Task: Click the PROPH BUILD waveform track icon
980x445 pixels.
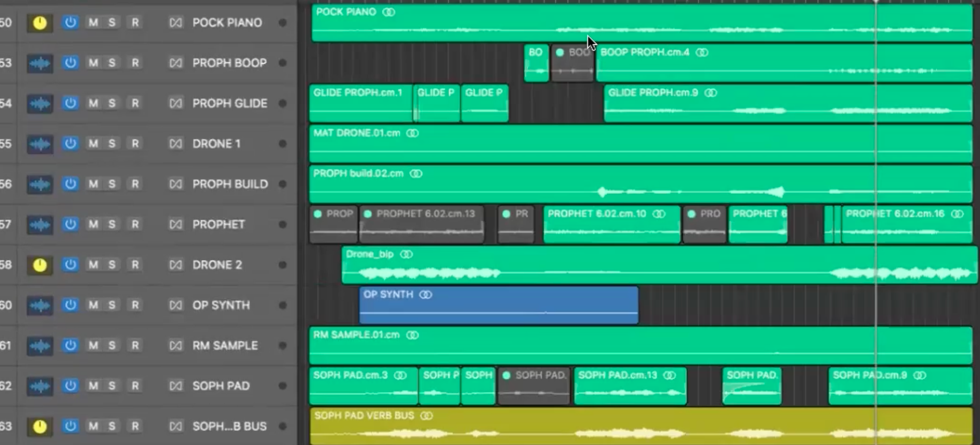Action: (x=40, y=184)
